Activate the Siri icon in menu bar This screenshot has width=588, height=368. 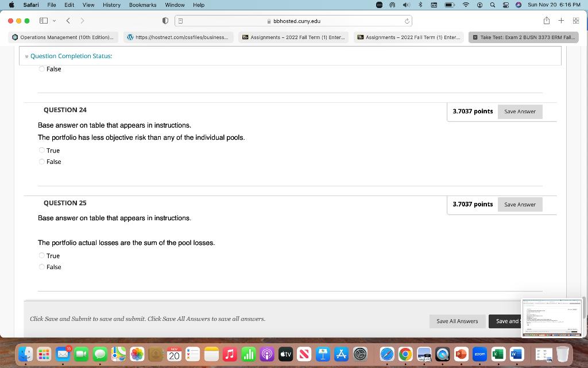pos(519,5)
